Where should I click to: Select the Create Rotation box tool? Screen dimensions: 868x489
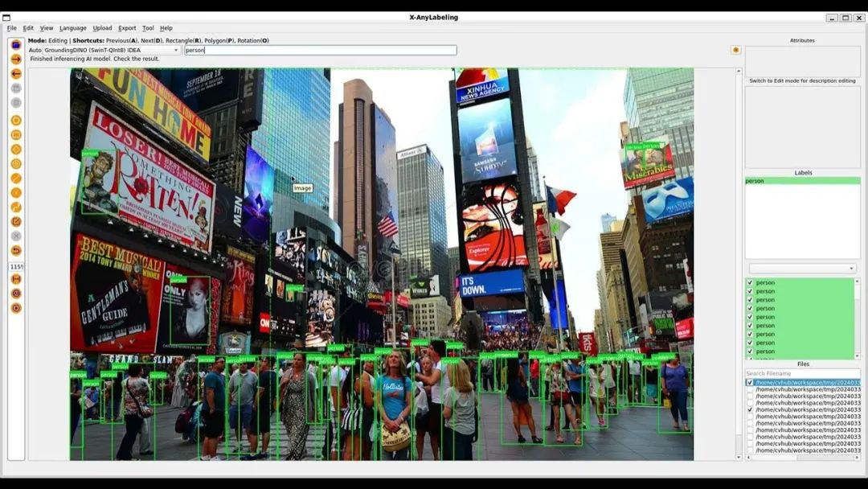click(x=16, y=149)
